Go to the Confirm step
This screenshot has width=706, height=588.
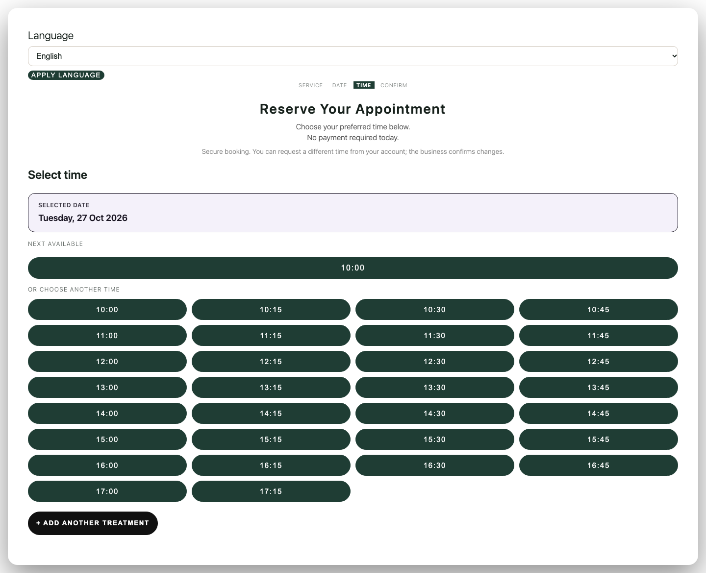click(394, 85)
